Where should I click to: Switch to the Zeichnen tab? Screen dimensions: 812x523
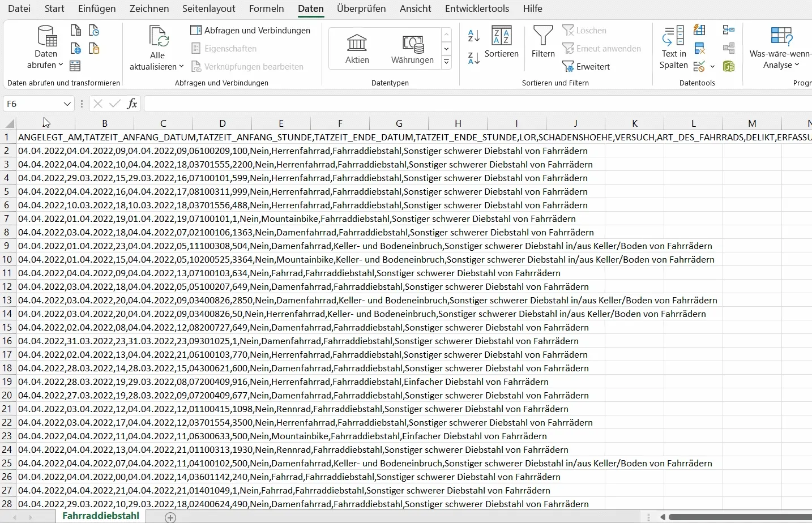tap(149, 8)
